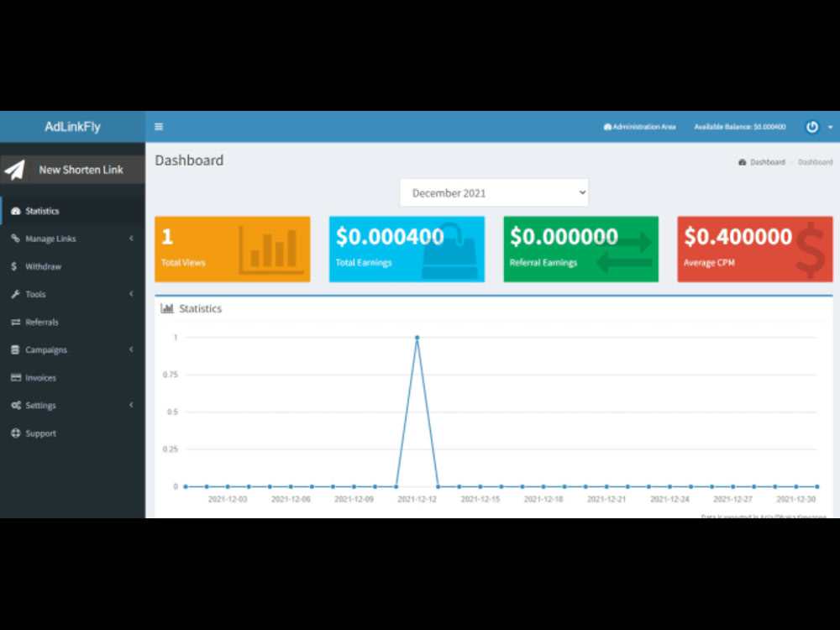
Task: Open the New Shorten Link paper plane icon
Action: pyautogui.click(x=15, y=168)
